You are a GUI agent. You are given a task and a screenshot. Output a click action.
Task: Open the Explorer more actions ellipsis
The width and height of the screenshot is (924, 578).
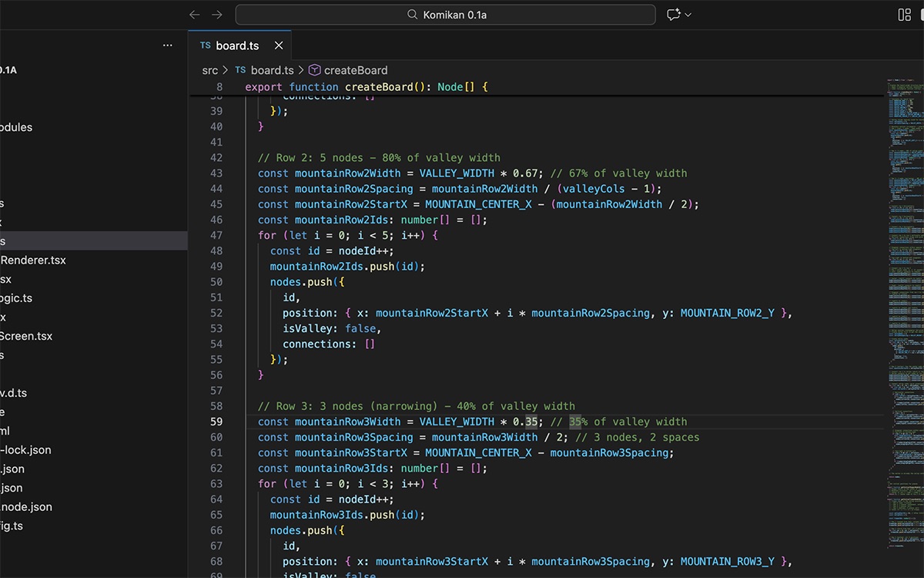(x=168, y=45)
